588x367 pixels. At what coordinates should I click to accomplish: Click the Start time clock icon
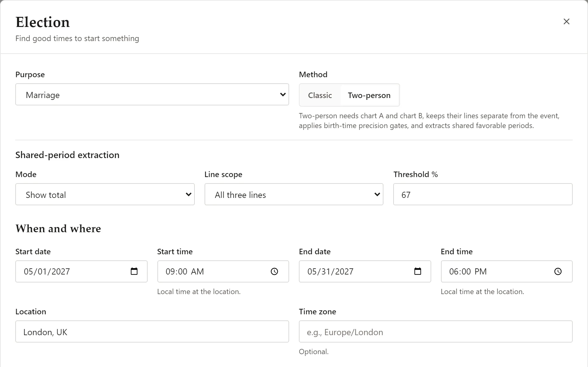click(x=274, y=271)
